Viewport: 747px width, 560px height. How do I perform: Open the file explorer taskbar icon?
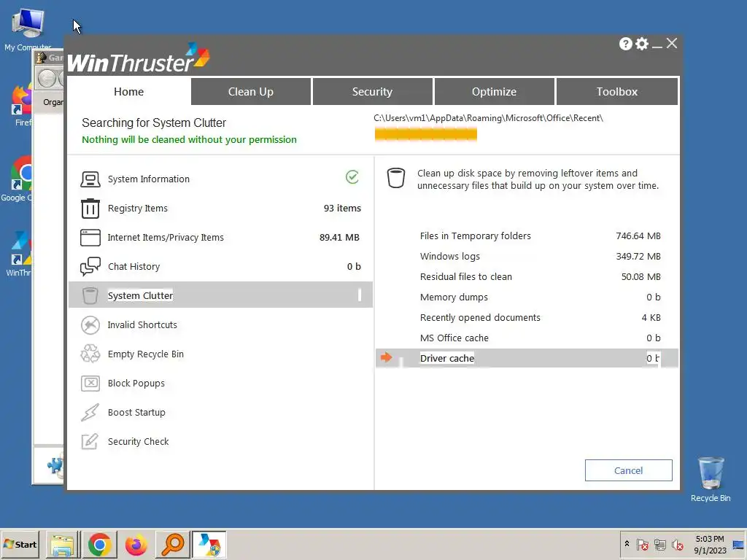(63, 544)
